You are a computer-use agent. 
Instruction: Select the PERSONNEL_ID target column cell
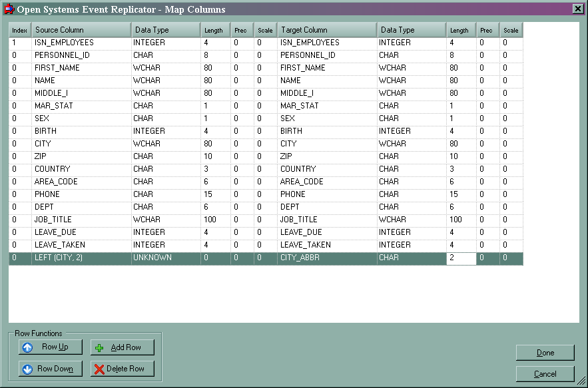pos(326,55)
